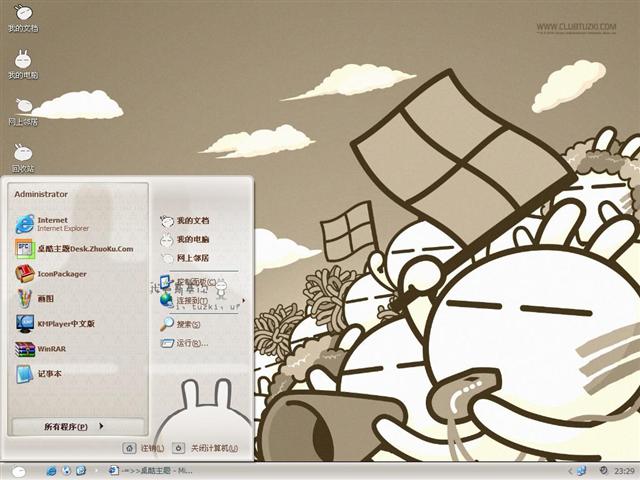Click second quick launch icon beside IE
640x480 pixels.
tap(67, 471)
